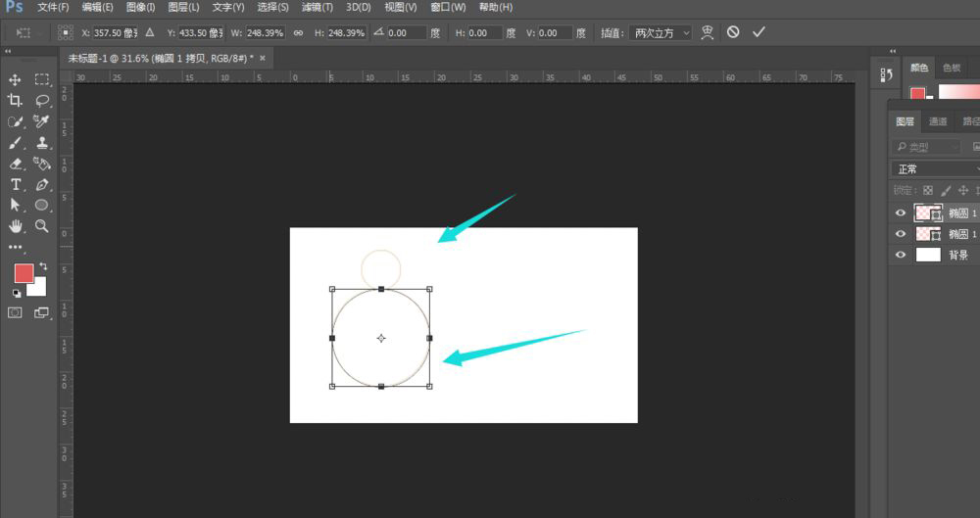This screenshot has height=518, width=980.
Task: Switch to the 通道 tab
Action: click(938, 121)
